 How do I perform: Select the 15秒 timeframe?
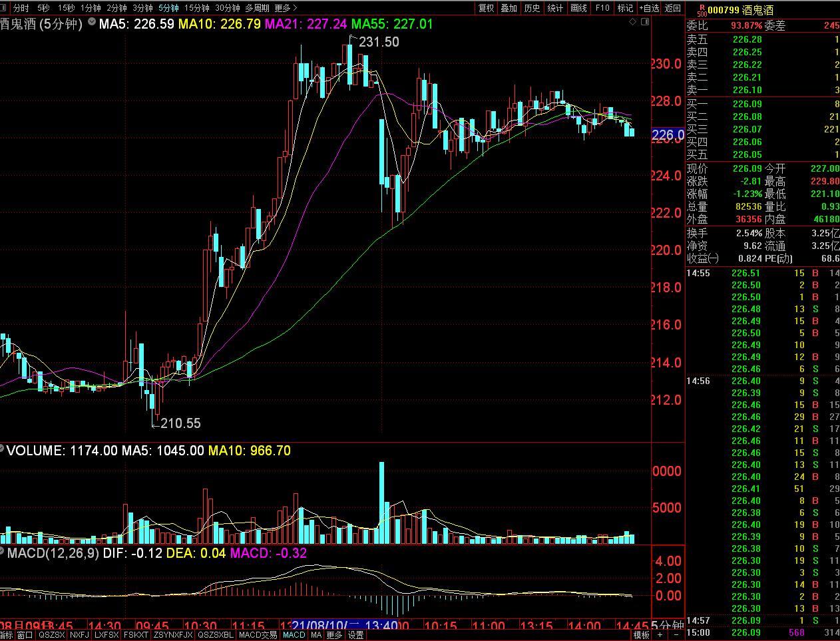tap(66, 8)
